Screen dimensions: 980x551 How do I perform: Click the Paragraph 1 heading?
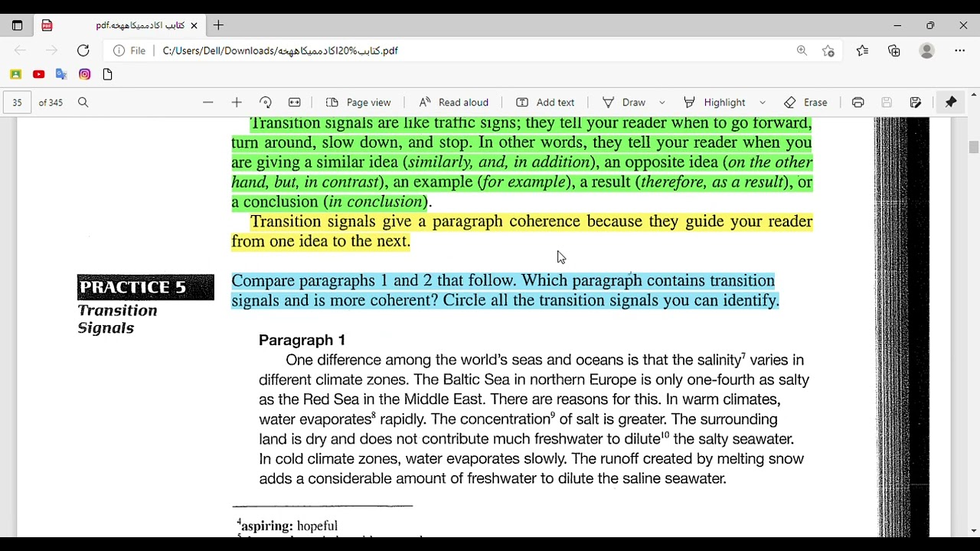point(302,340)
